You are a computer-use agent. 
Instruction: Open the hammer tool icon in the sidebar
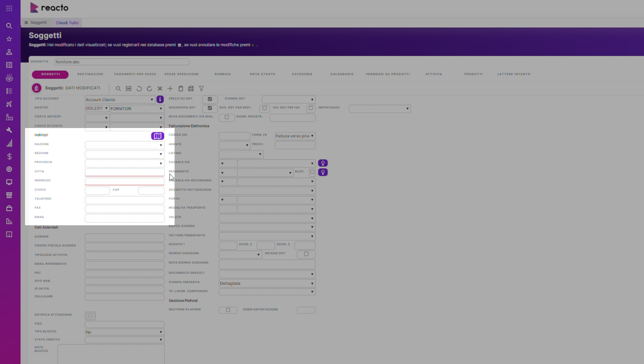pos(9,130)
